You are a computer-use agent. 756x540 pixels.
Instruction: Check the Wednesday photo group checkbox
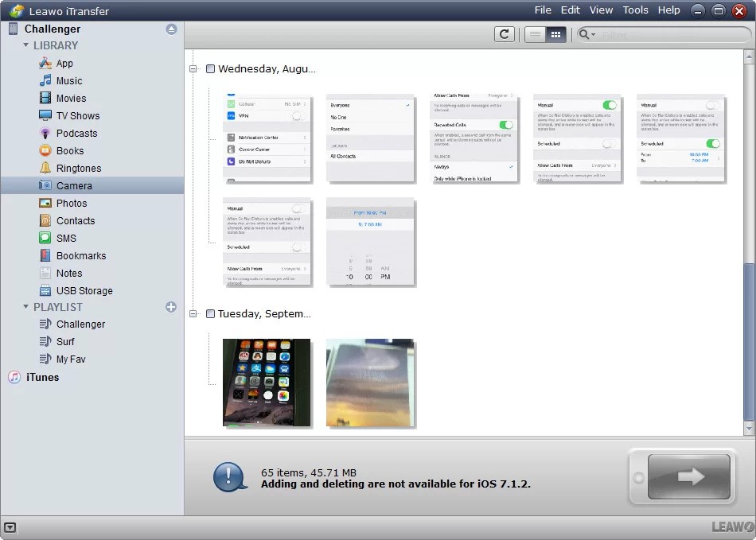[x=210, y=69]
